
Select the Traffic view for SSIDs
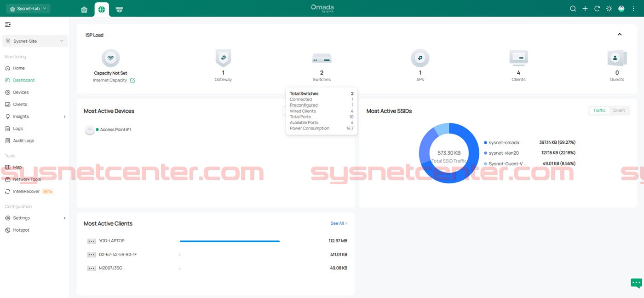pos(599,111)
